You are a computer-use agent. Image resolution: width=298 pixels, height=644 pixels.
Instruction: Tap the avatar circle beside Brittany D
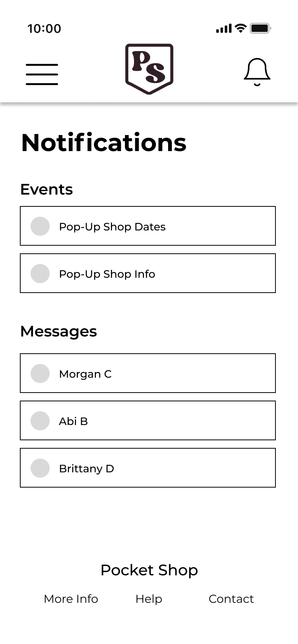(40, 468)
